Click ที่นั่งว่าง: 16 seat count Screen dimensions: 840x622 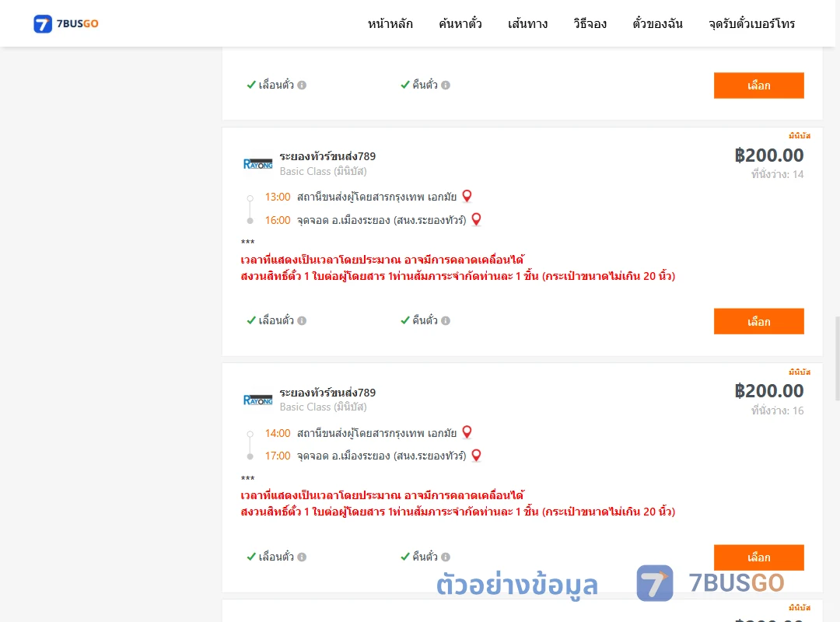coord(777,411)
